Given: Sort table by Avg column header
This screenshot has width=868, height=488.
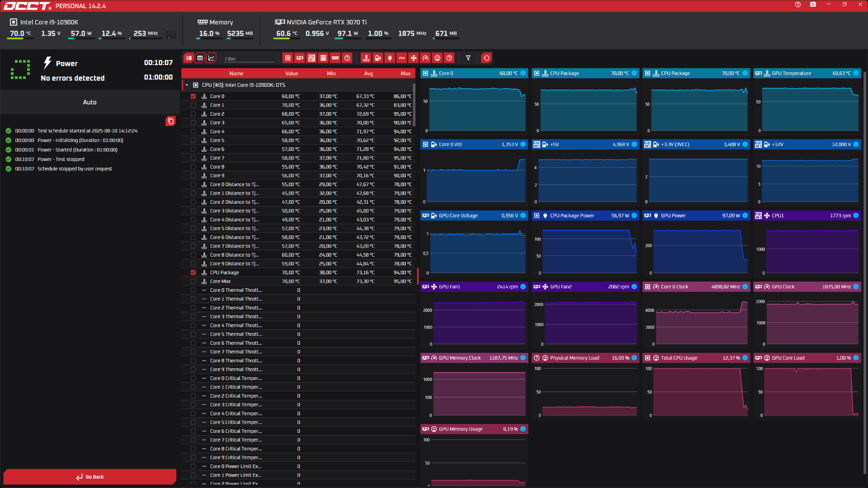Looking at the screenshot, I should (368, 73).
